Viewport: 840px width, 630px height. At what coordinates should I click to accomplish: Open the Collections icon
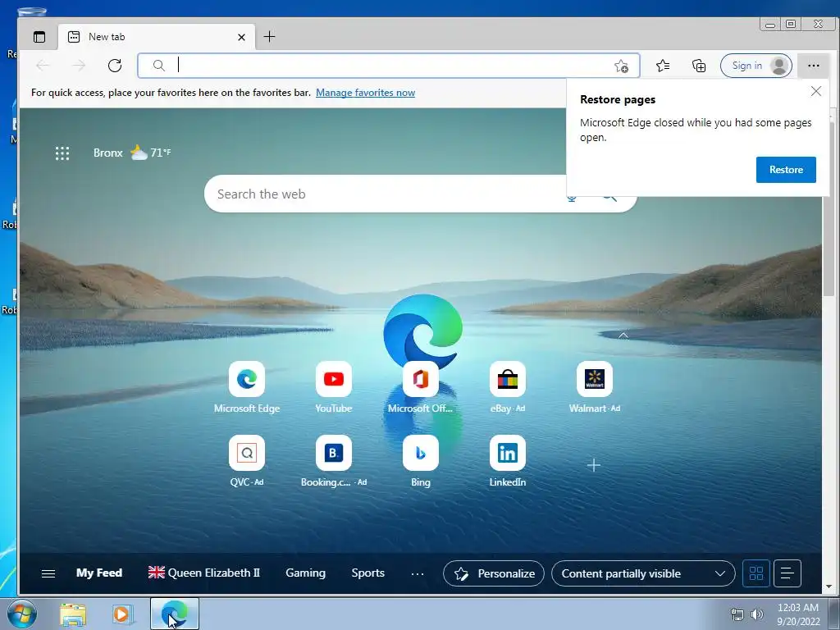699,66
